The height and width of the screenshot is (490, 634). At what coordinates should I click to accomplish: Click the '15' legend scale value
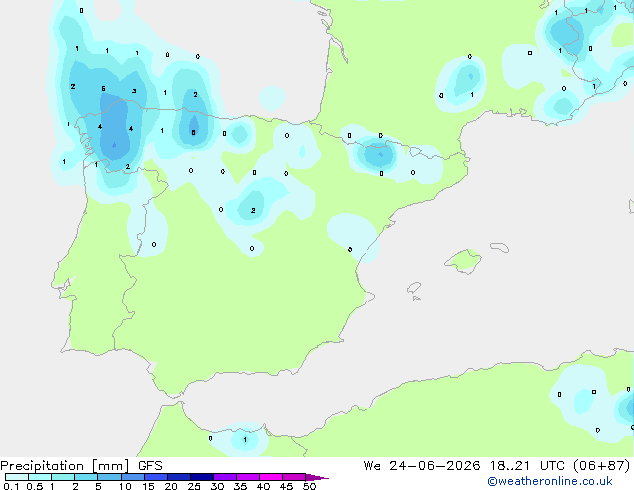pos(148,486)
